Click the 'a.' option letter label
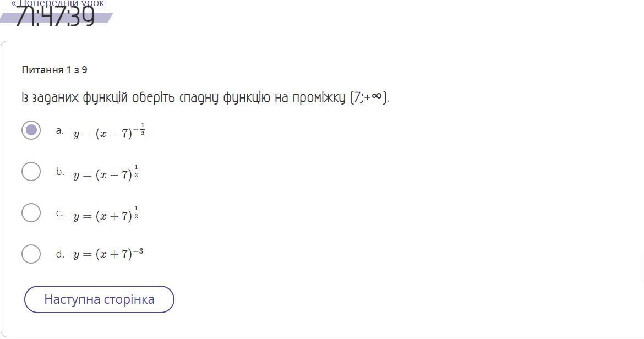The height and width of the screenshot is (339, 644). [x=60, y=130]
